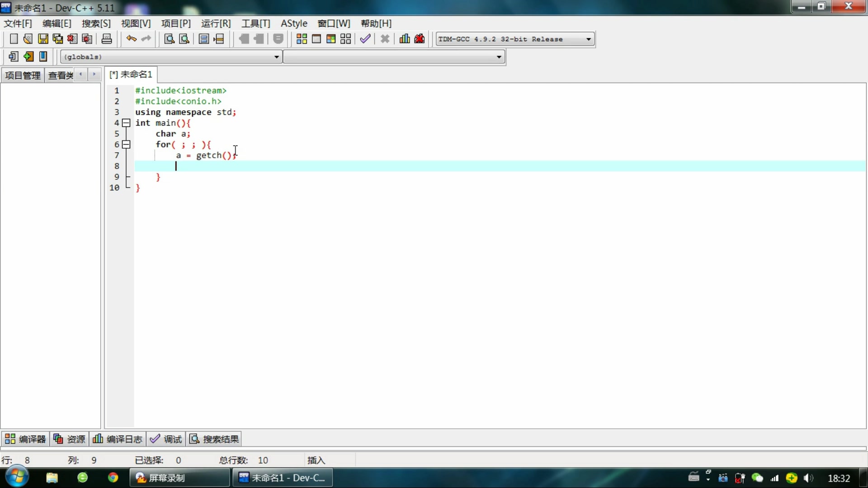This screenshot has width=868, height=488.
Task: Open the (globals) scope dropdown
Action: (276, 57)
